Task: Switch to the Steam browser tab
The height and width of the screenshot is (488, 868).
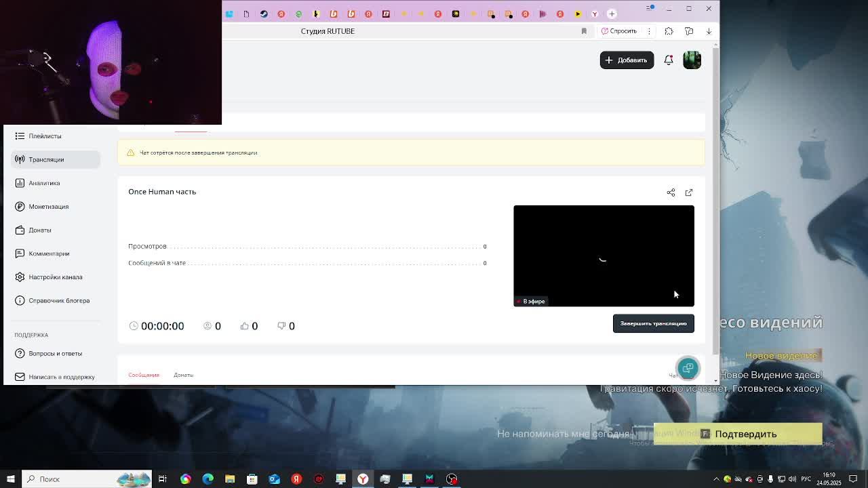Action: [264, 14]
